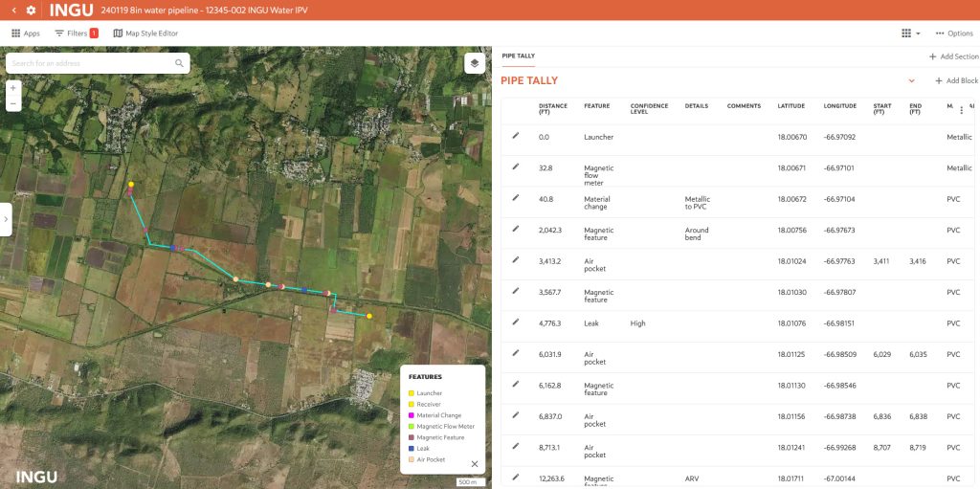Image resolution: width=980 pixels, height=489 pixels.
Task: Edit the 6,162.8 Magnetic feature row
Action: 516,384
